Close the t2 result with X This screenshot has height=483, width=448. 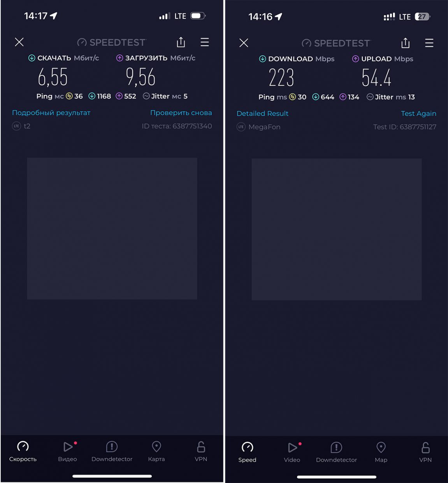19,42
